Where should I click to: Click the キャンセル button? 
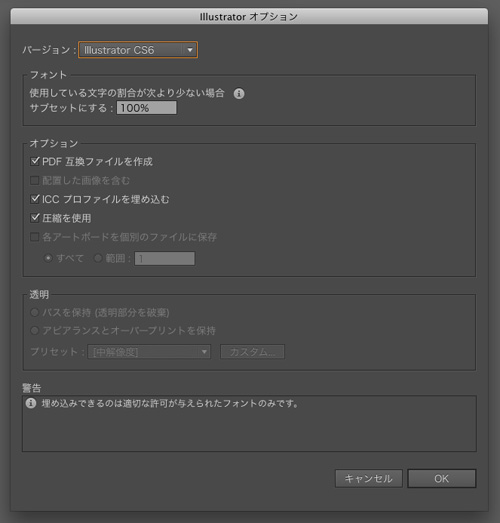click(369, 479)
